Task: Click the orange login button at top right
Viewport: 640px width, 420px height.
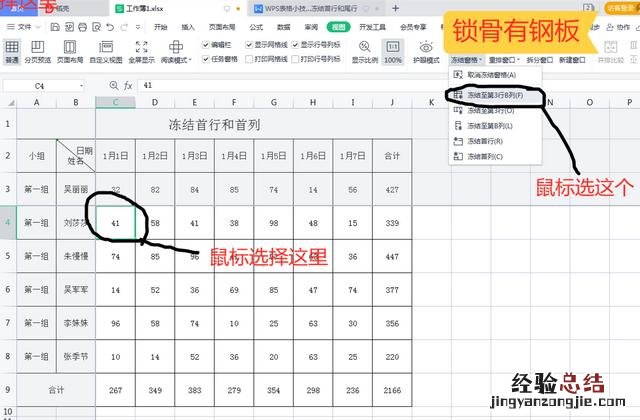Action: tap(622, 8)
